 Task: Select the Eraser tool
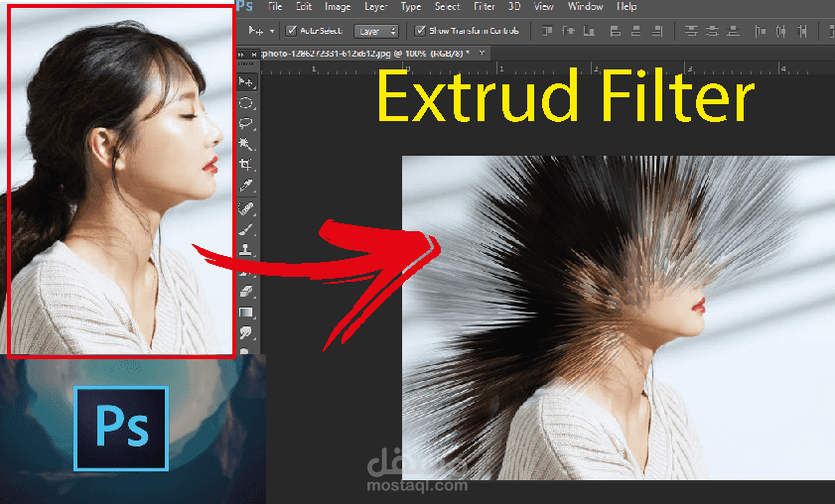click(246, 291)
